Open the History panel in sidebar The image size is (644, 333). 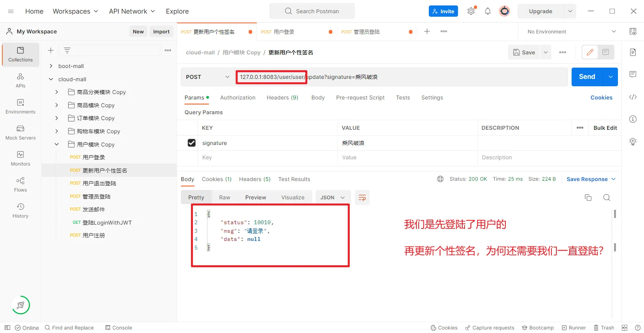click(x=20, y=211)
